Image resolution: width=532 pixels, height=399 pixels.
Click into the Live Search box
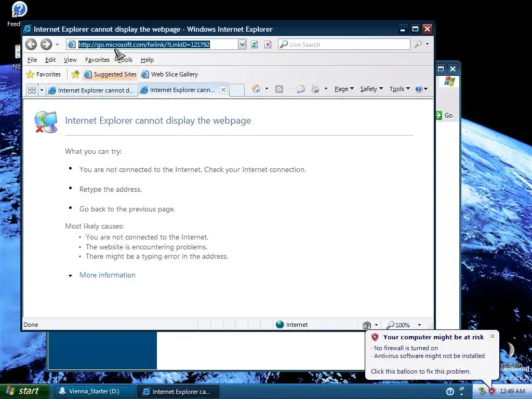344,45
